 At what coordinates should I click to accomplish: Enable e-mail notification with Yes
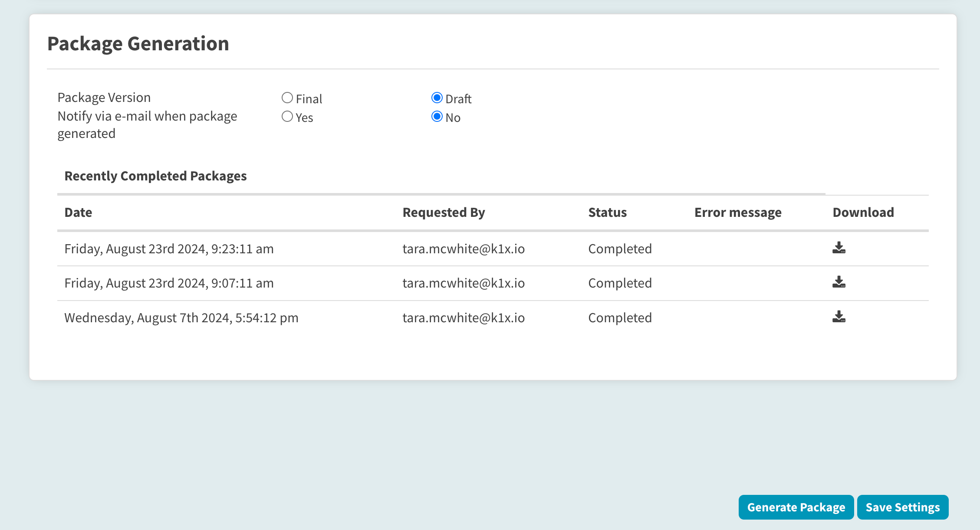click(x=287, y=117)
